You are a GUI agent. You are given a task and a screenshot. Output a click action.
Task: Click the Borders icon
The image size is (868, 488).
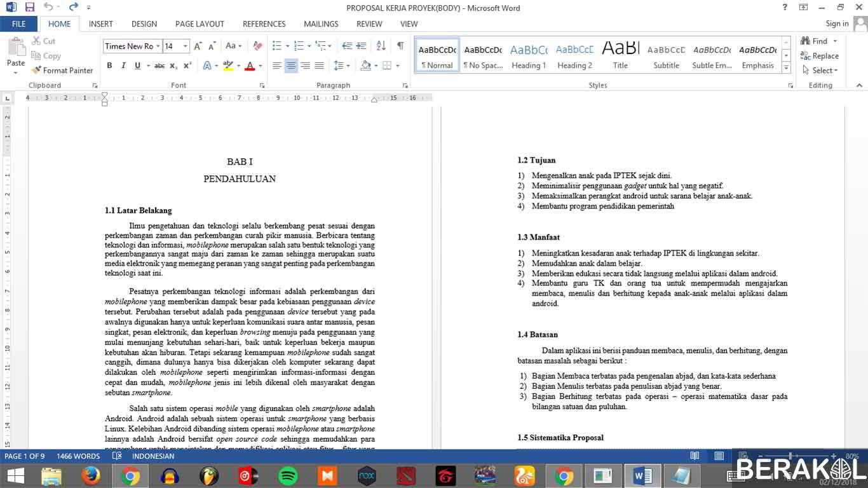(387, 65)
